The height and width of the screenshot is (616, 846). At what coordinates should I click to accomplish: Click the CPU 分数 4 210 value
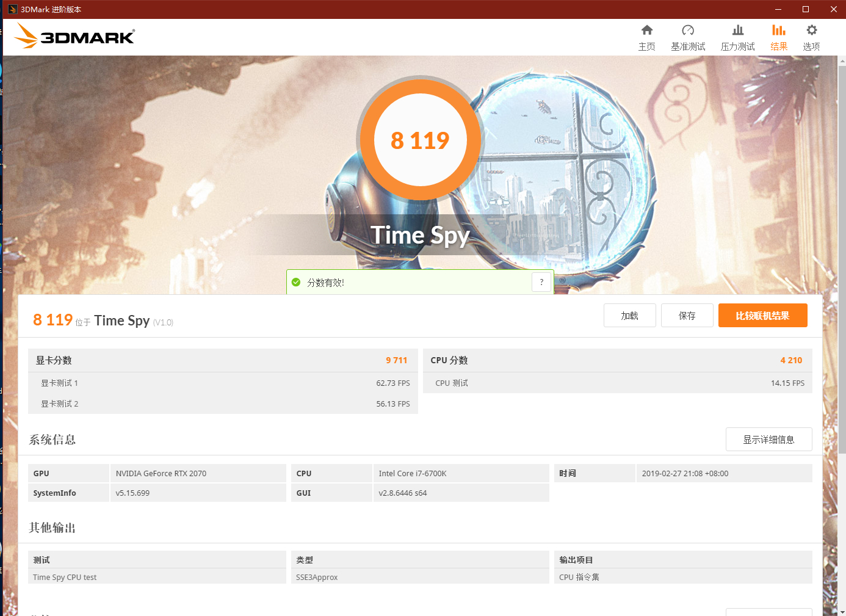[792, 360]
